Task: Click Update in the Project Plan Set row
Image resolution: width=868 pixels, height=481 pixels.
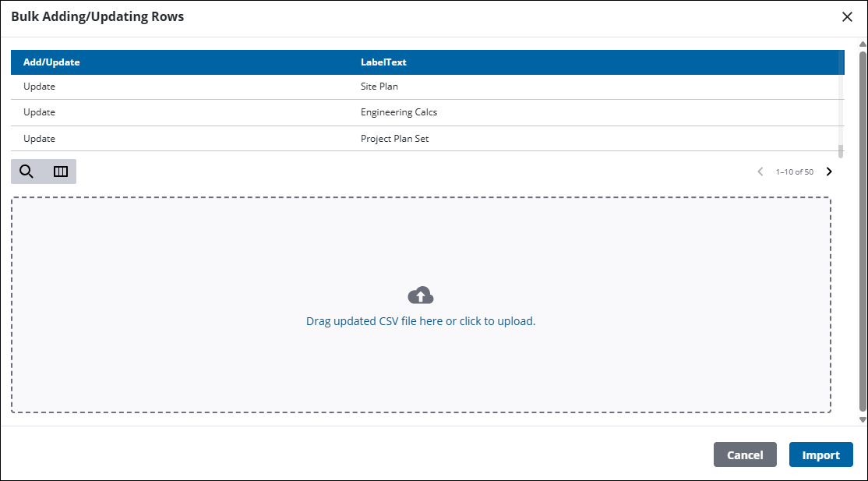Action: click(x=39, y=139)
